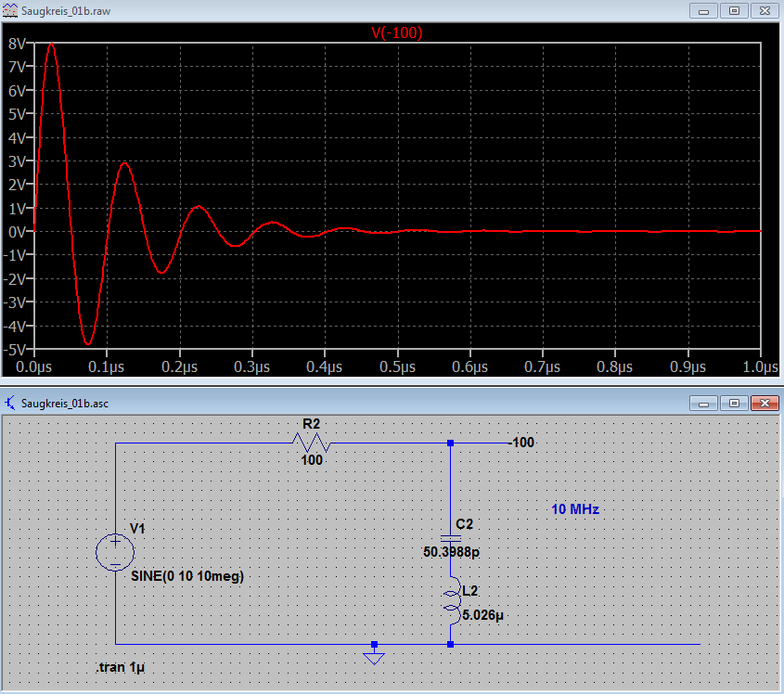
Task: Select the V1 voltage source symbol
Action: click(x=115, y=552)
